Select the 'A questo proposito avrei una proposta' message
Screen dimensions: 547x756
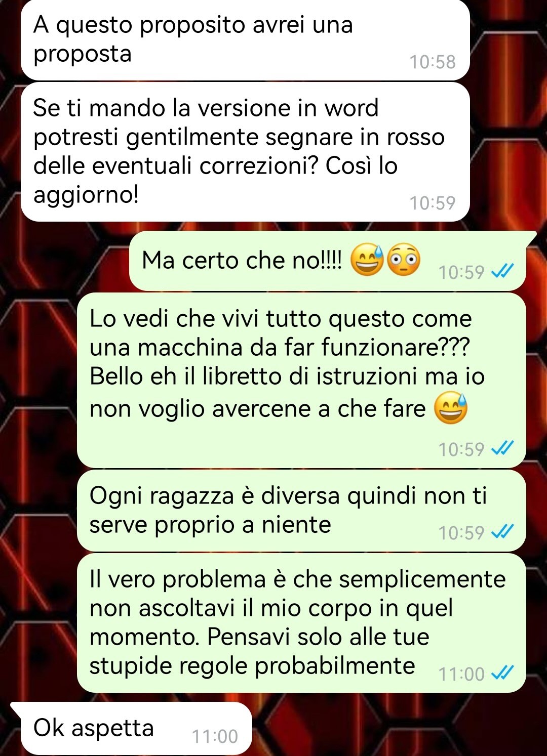245,40
